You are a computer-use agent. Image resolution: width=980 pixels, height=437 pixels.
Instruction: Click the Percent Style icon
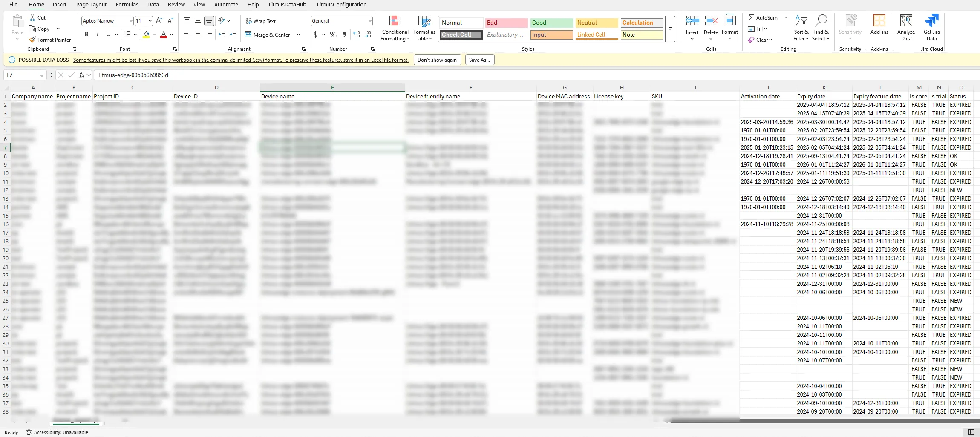click(x=333, y=34)
